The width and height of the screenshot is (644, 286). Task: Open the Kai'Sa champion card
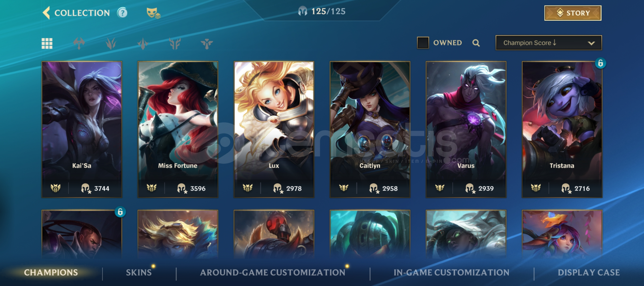(x=82, y=129)
